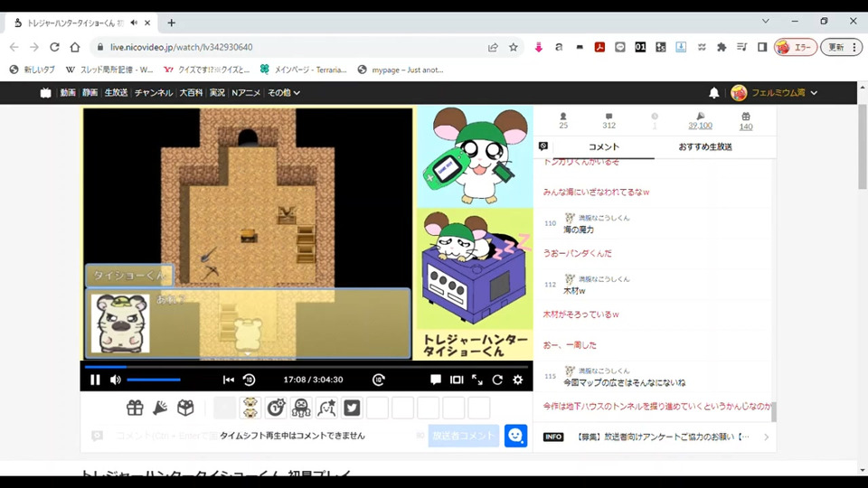Rewind 10 seconds in the player
This screenshot has width=868, height=488.
pyautogui.click(x=250, y=380)
